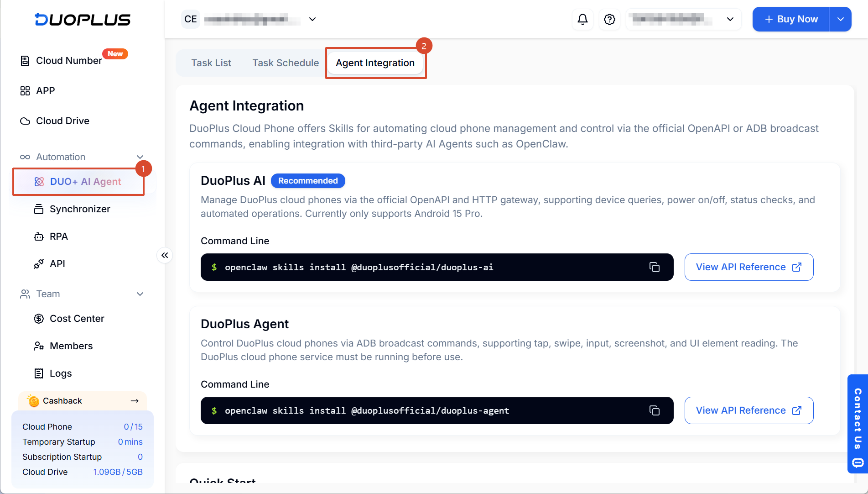Click the CE workspace avatar badge
This screenshot has height=494, width=868.
point(191,19)
